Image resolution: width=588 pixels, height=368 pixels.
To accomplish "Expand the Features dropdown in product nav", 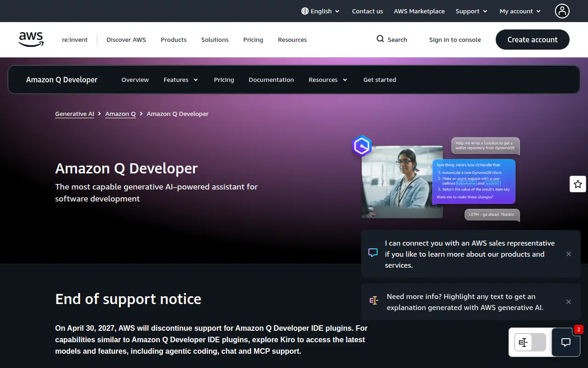I will [x=181, y=80].
